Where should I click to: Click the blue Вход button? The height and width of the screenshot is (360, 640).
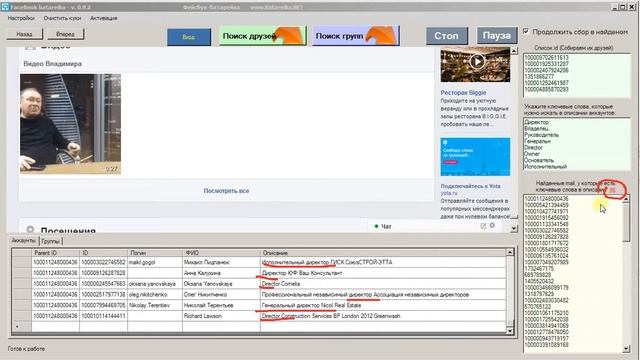click(x=189, y=37)
